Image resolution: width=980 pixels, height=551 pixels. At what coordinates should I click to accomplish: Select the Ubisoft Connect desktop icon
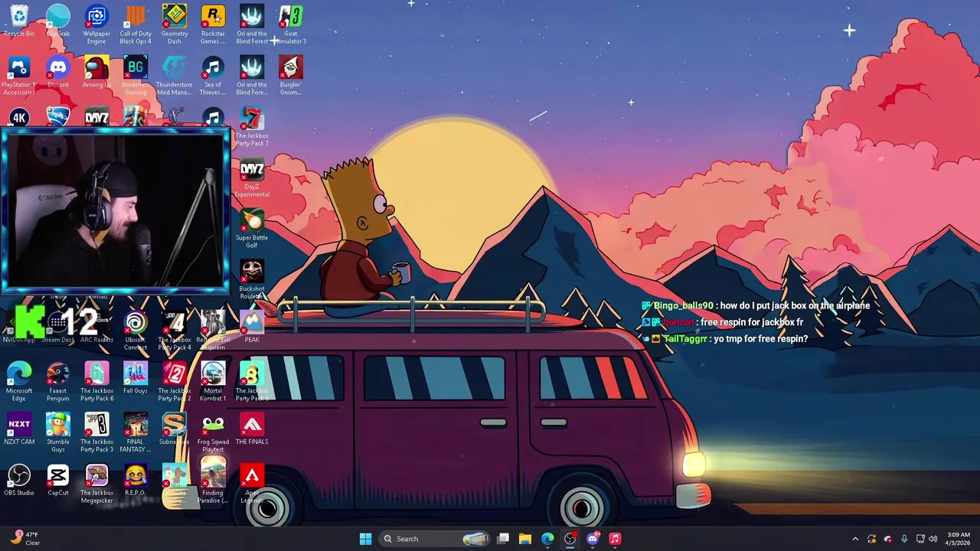(x=136, y=331)
